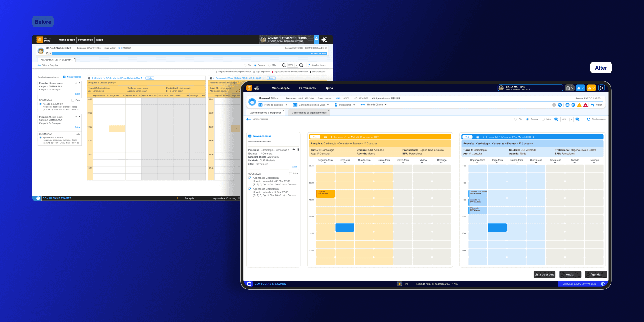This screenshot has height=322, width=644.
Task: Click the login icon in Before window header
Action: [324, 40]
